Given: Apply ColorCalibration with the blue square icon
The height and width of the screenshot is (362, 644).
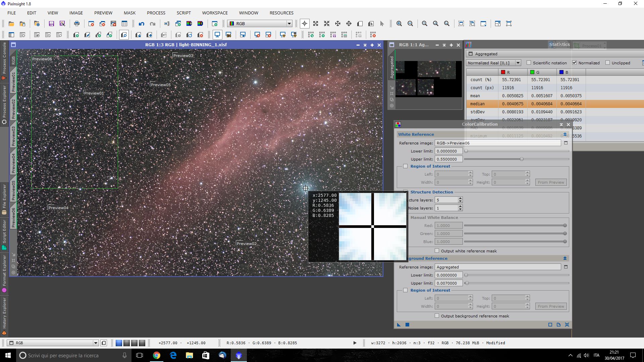Looking at the screenshot, I should [x=407, y=324].
